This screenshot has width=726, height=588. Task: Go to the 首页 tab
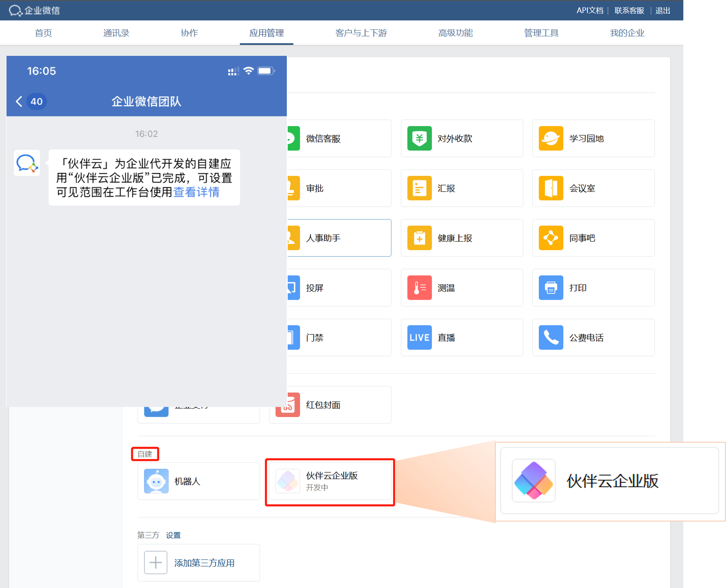[x=43, y=33]
